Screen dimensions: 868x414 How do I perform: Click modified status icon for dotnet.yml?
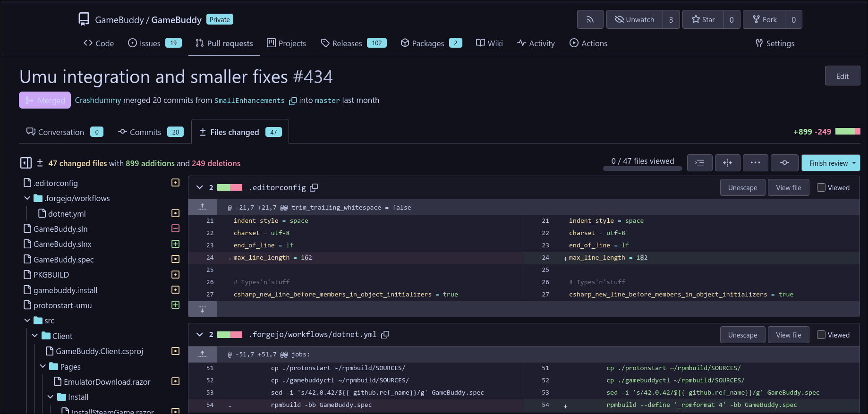(x=175, y=213)
